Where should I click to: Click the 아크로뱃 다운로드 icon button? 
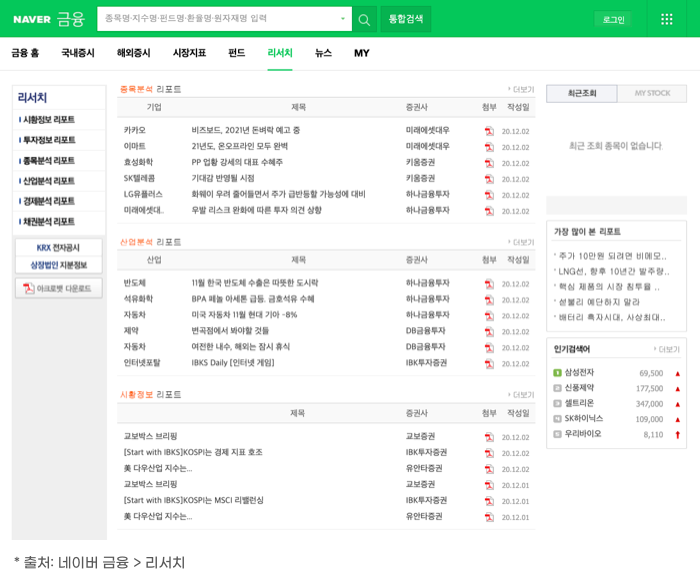point(58,288)
